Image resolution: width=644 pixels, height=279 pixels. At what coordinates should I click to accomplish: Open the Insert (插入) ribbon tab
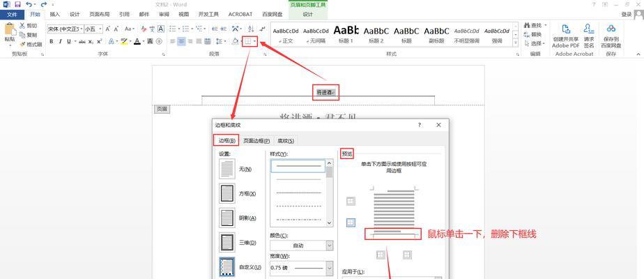coord(54,15)
